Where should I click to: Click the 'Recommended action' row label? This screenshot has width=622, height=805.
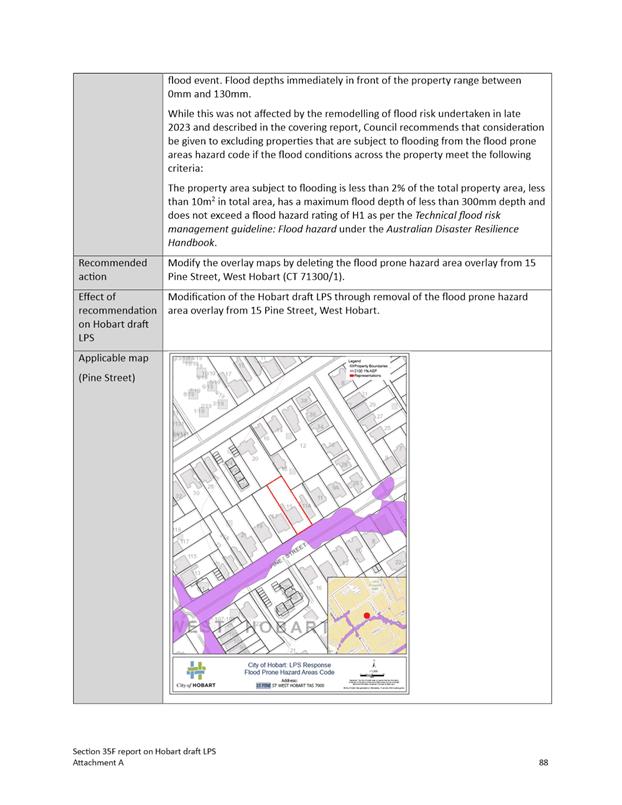tap(112, 270)
